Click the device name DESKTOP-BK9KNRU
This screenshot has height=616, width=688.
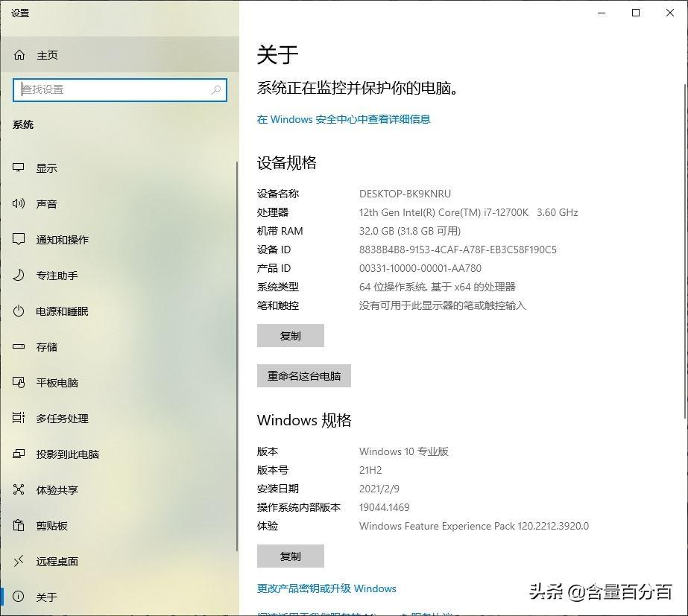[405, 194]
